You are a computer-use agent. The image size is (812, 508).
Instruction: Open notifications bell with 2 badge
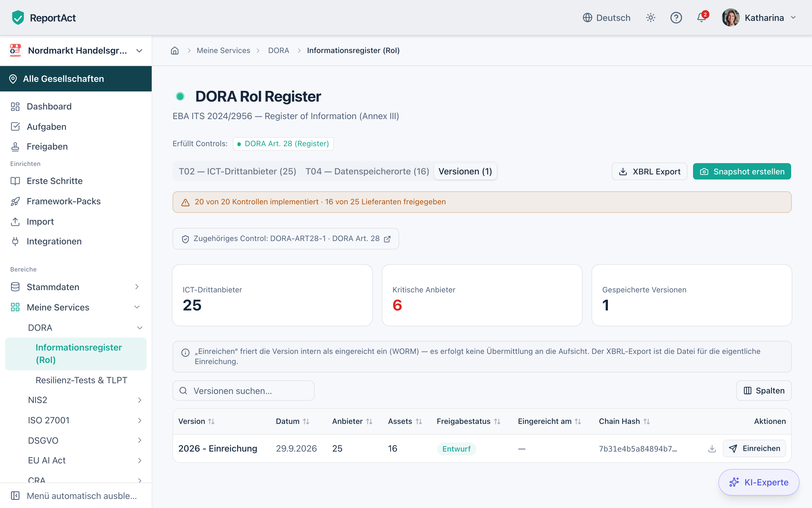[701, 17]
